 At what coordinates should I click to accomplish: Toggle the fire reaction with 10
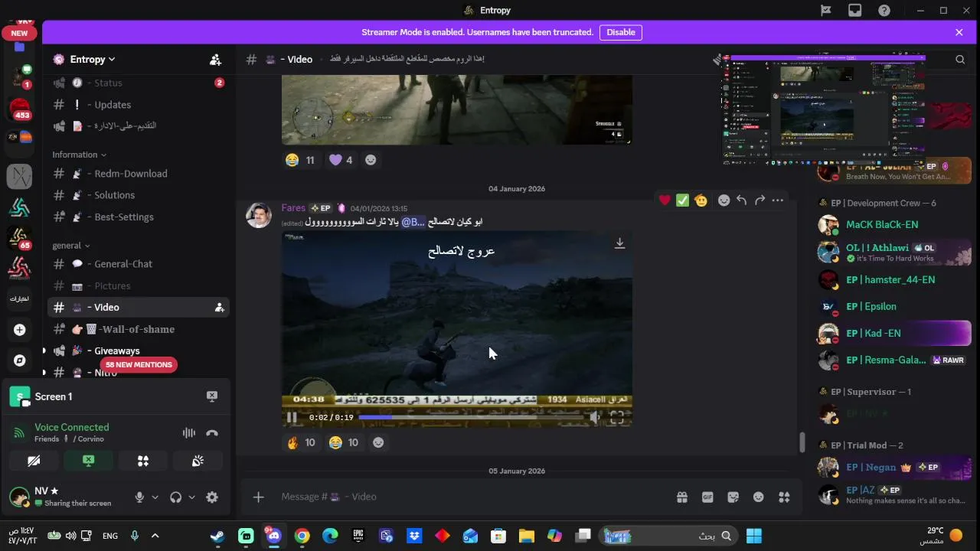coord(301,442)
